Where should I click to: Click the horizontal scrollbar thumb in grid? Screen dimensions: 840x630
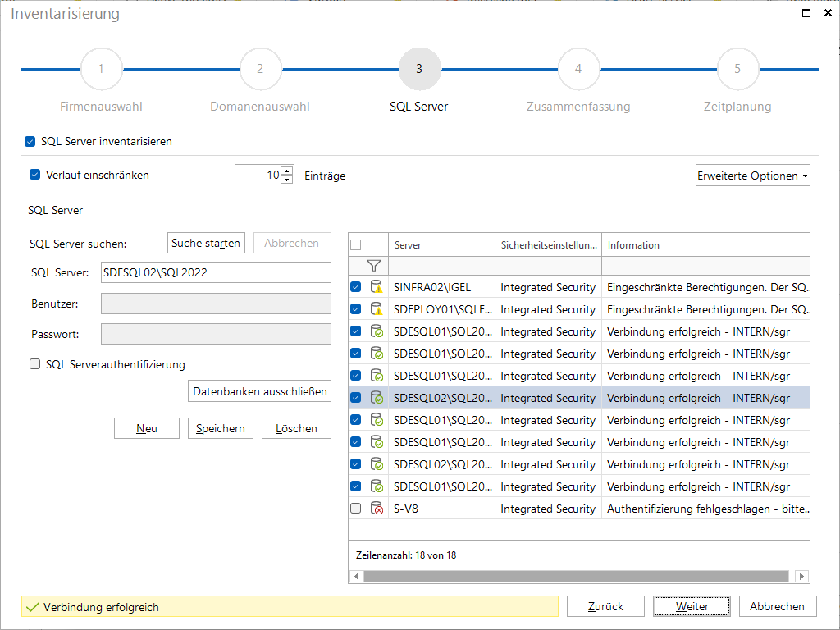point(576,576)
